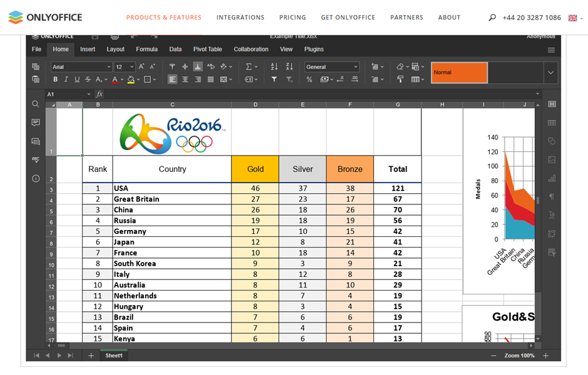Click the red font color swatch
The image size is (588, 375).
[114, 79]
